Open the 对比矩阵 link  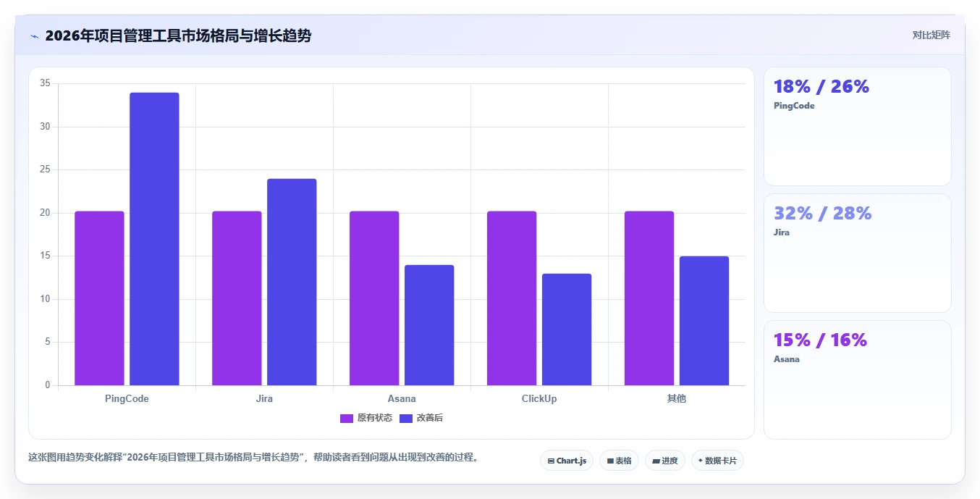tap(931, 35)
